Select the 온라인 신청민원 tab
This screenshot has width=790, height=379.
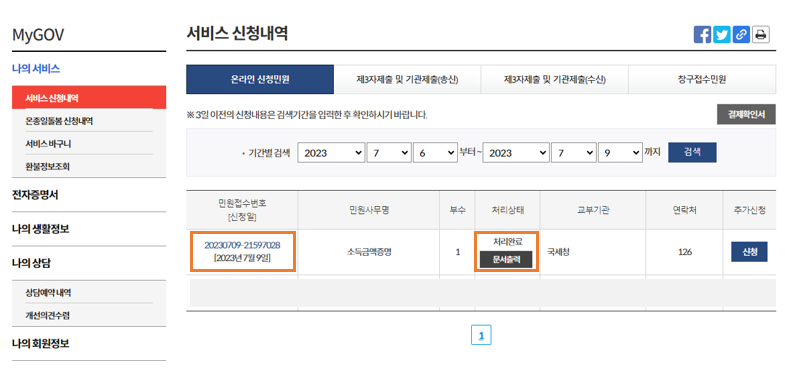pyautogui.click(x=260, y=79)
